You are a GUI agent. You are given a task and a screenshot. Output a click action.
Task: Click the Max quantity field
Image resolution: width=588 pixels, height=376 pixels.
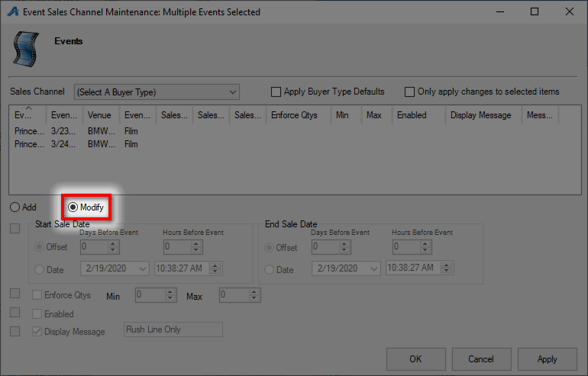click(240, 295)
